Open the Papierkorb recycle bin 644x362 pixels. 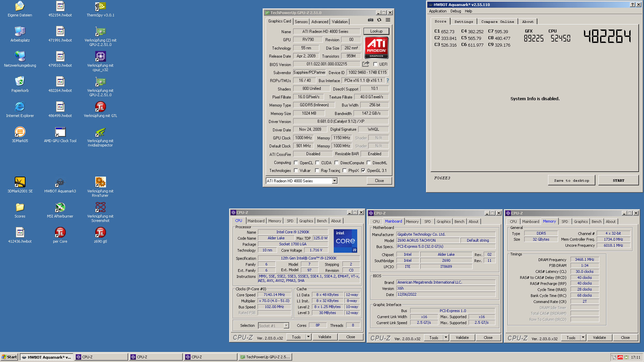point(20,82)
